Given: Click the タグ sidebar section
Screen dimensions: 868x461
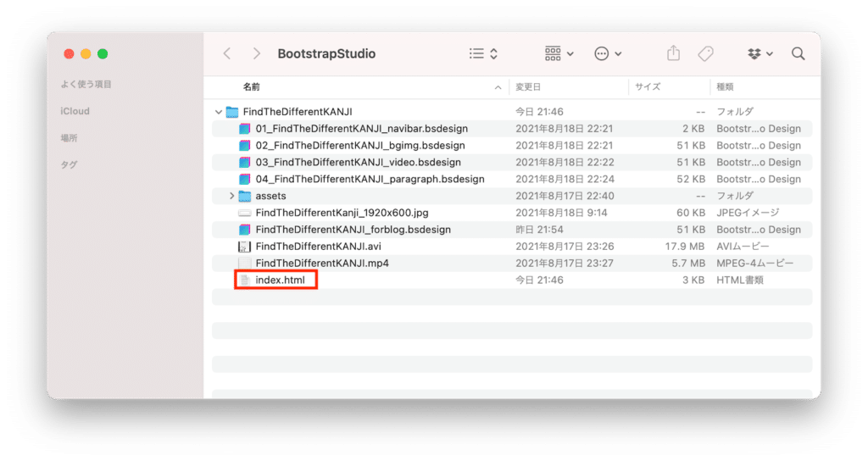Looking at the screenshot, I should coord(68,165).
